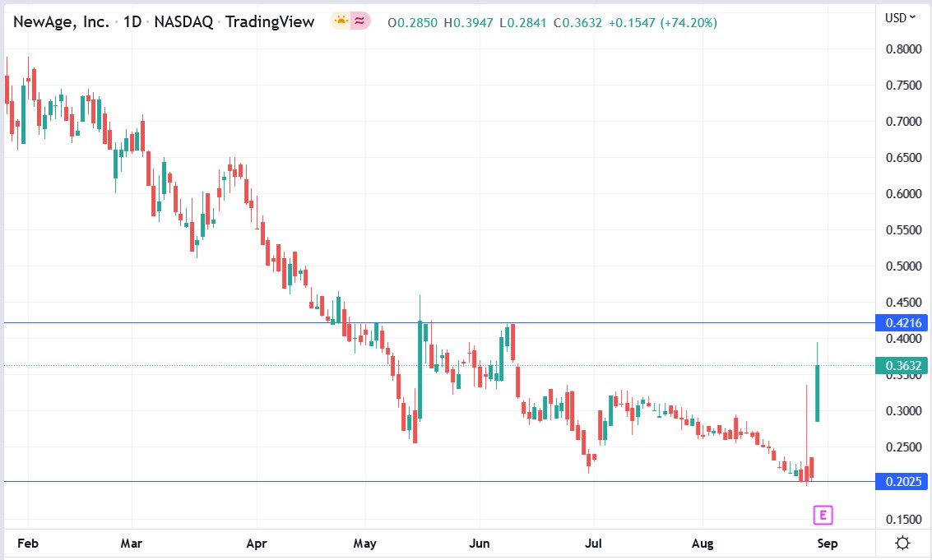This screenshot has width=932, height=560.
Task: Select the NewAge, Inc. symbol name
Action: (60, 22)
